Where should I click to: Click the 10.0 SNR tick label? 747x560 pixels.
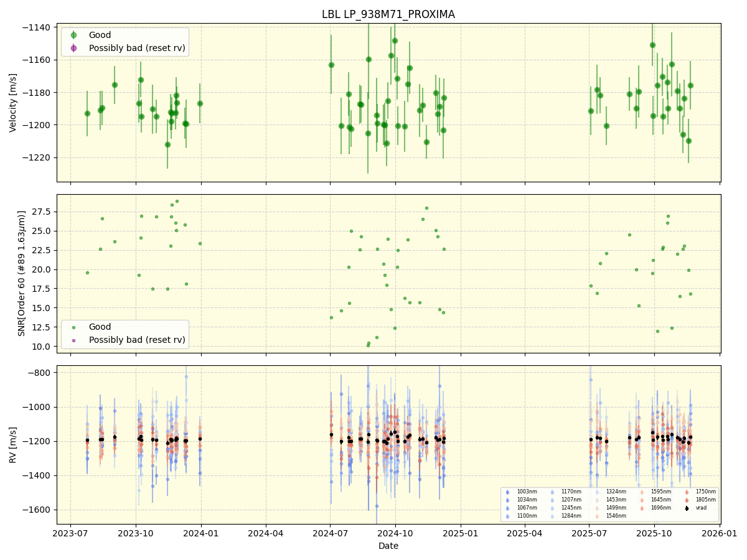[x=43, y=346]
